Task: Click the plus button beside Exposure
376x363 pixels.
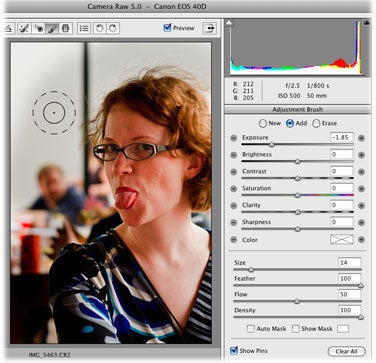Action: click(361, 138)
